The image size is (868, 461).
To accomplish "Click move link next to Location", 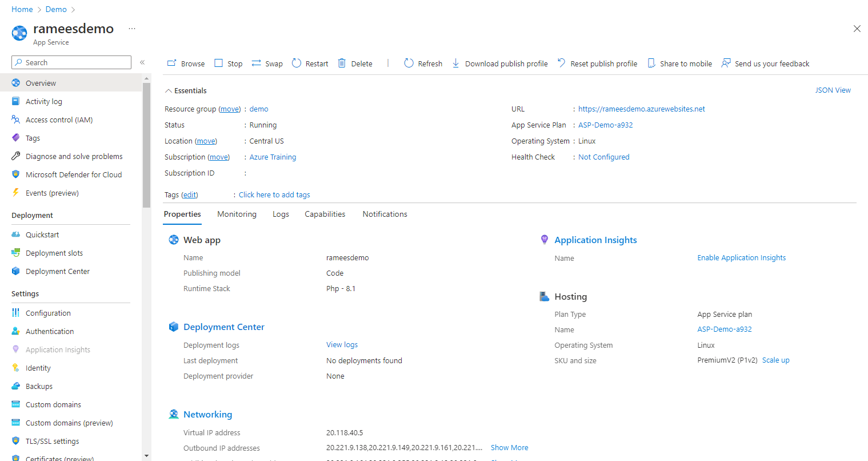I will pos(206,141).
